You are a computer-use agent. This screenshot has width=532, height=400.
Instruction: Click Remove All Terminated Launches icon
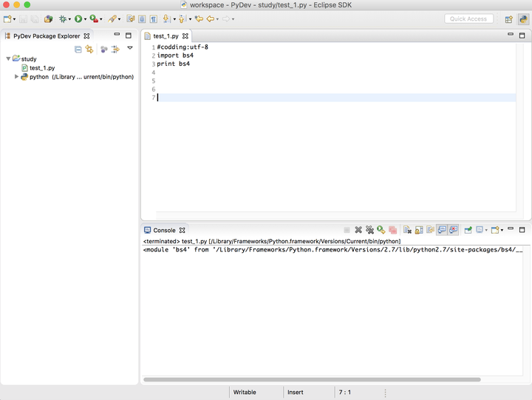369,230
